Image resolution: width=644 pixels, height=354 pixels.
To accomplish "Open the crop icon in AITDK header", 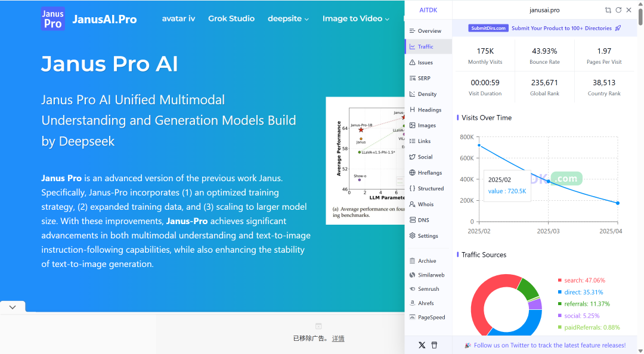I will 608,10.
